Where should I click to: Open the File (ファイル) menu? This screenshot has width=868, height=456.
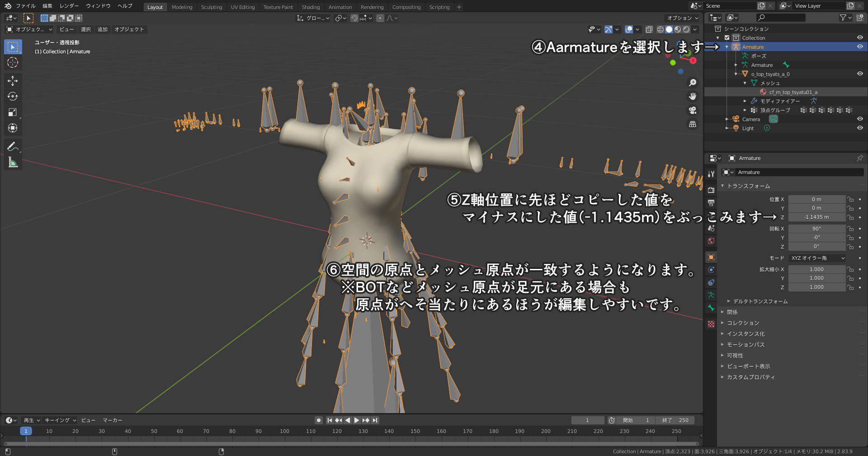[26, 6]
